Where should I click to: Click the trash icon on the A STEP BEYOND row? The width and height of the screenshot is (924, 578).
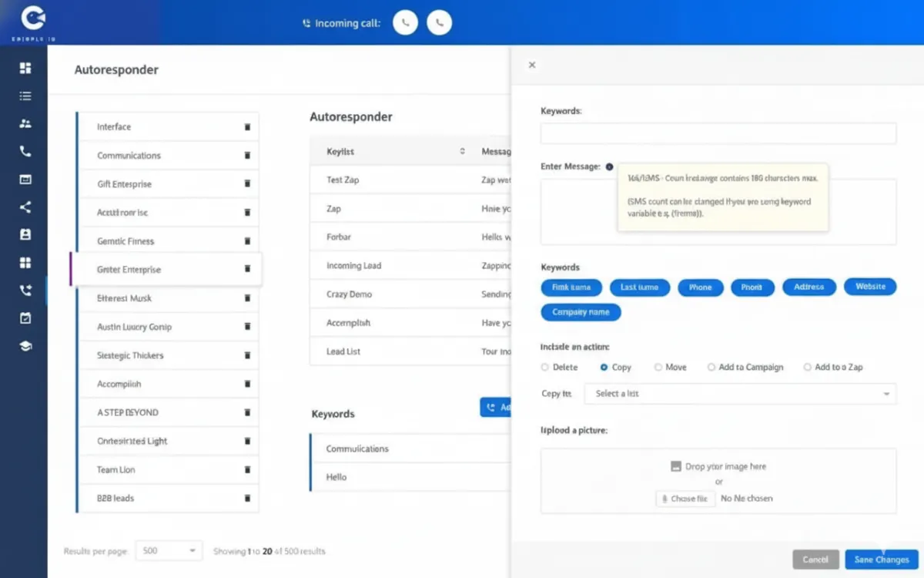247,412
